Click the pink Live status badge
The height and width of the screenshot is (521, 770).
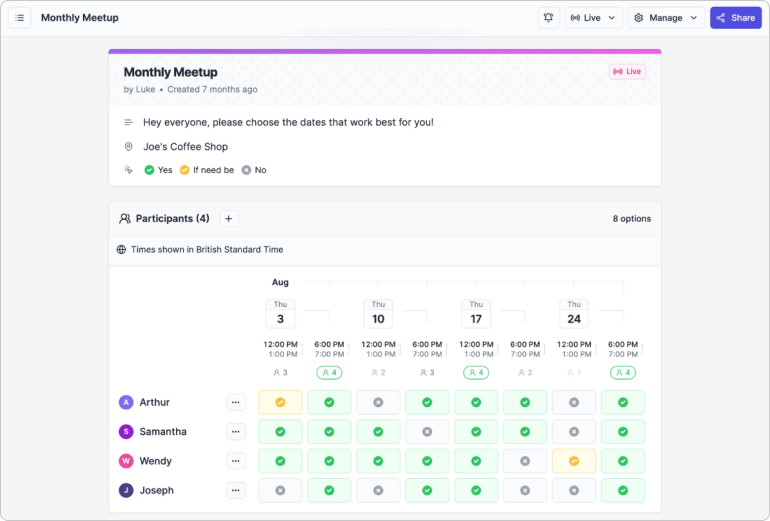627,72
